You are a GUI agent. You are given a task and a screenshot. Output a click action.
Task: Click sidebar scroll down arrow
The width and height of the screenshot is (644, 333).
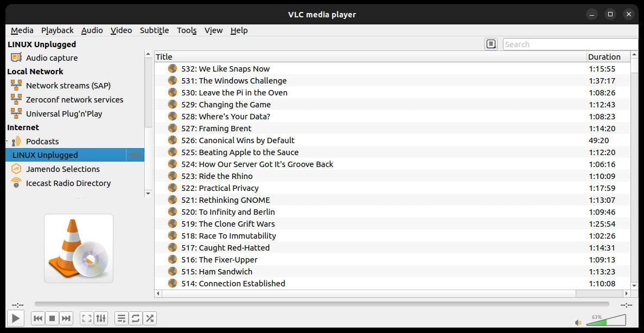pyautogui.click(x=148, y=193)
